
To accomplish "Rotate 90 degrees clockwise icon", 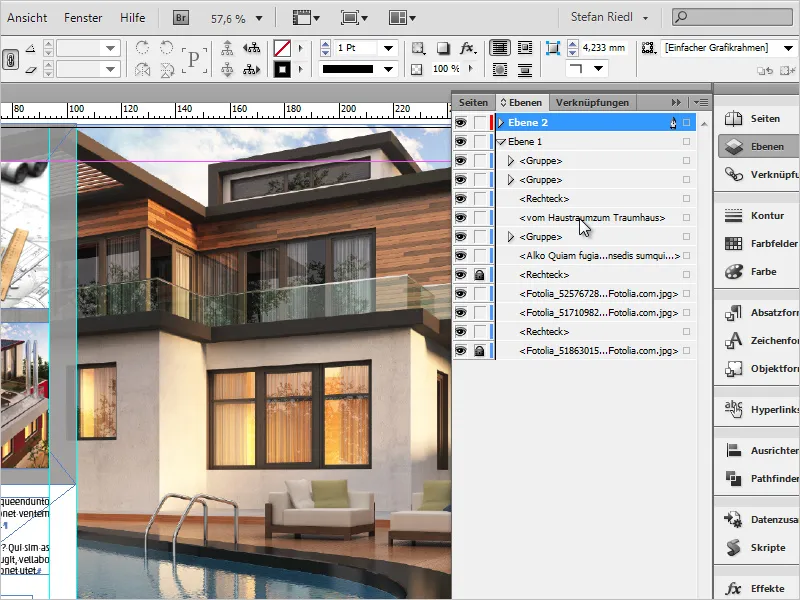I will [142, 48].
